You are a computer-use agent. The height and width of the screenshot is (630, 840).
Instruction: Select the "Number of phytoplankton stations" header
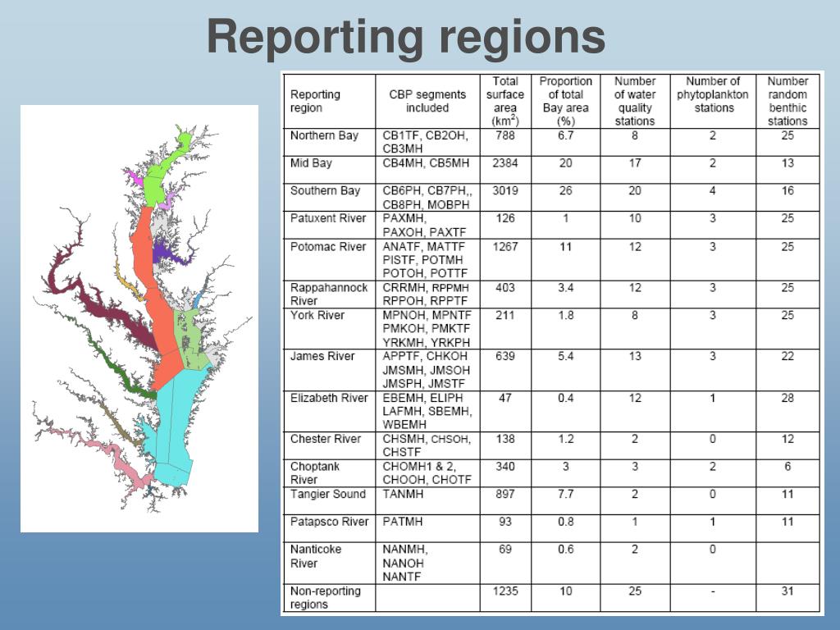pos(712,94)
